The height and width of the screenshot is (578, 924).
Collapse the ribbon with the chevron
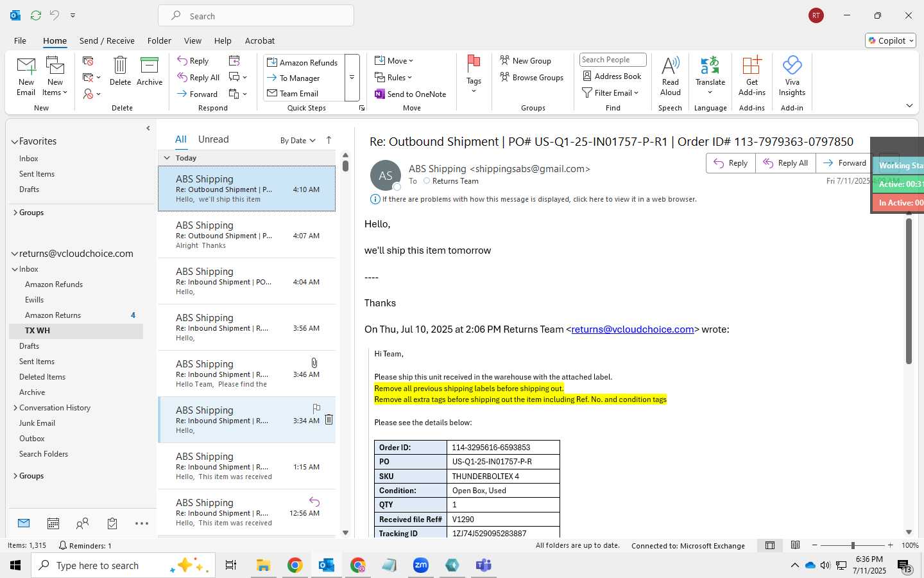coord(909,105)
